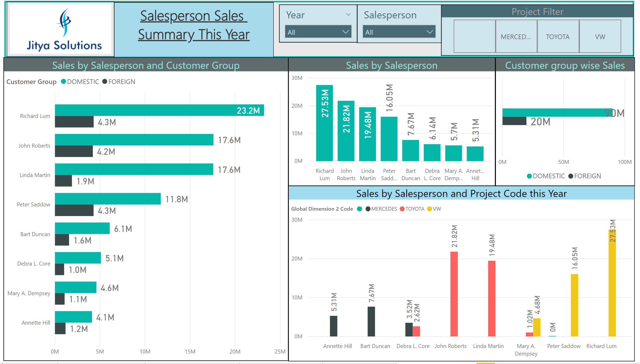Select Bart Duncan's 1.6M foreign bar
This screenshot has height=364, width=640.
(62, 240)
